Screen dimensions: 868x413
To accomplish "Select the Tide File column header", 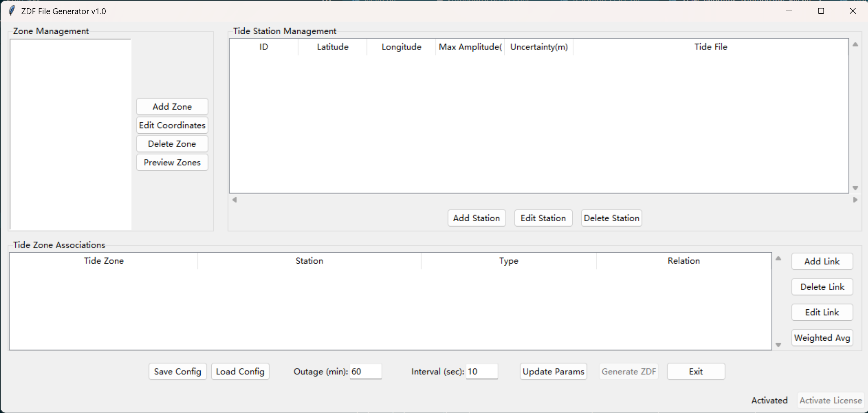I will 710,47.
